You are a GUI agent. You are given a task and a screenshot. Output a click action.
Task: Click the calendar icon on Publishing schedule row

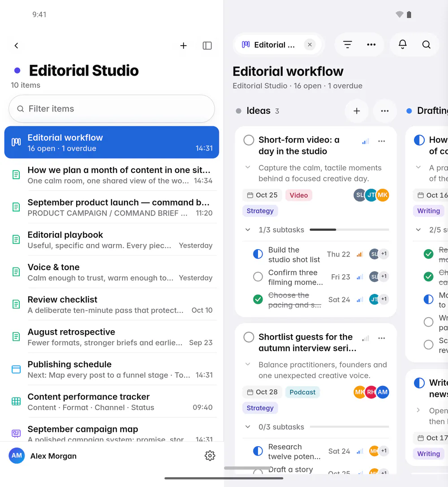point(16,369)
